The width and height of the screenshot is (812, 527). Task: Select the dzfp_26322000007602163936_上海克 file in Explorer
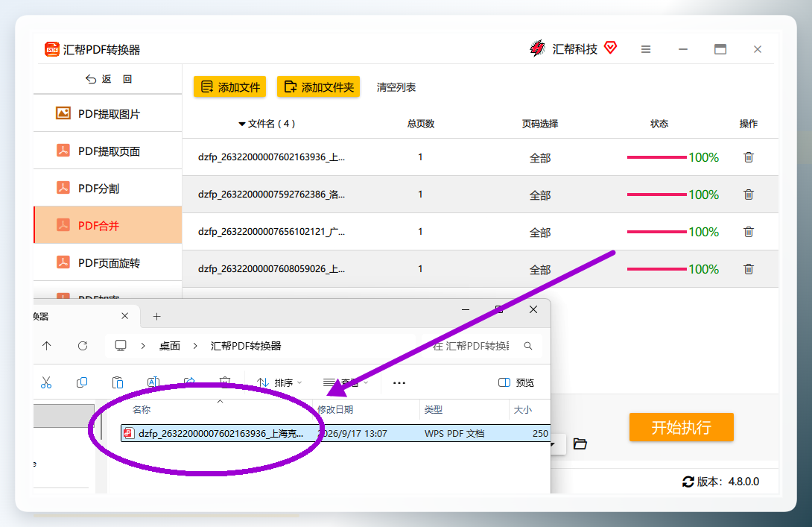335,433
